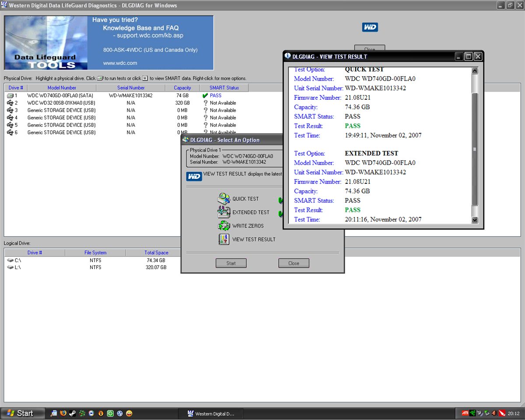This screenshot has height=420, width=525.
Task: Click the speaker volume tray icon
Action: coord(494,413)
